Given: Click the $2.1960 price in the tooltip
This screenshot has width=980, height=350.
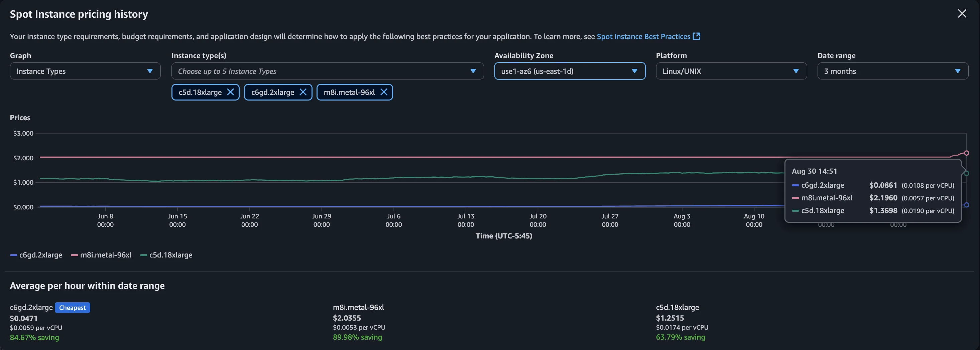Looking at the screenshot, I should point(883,198).
